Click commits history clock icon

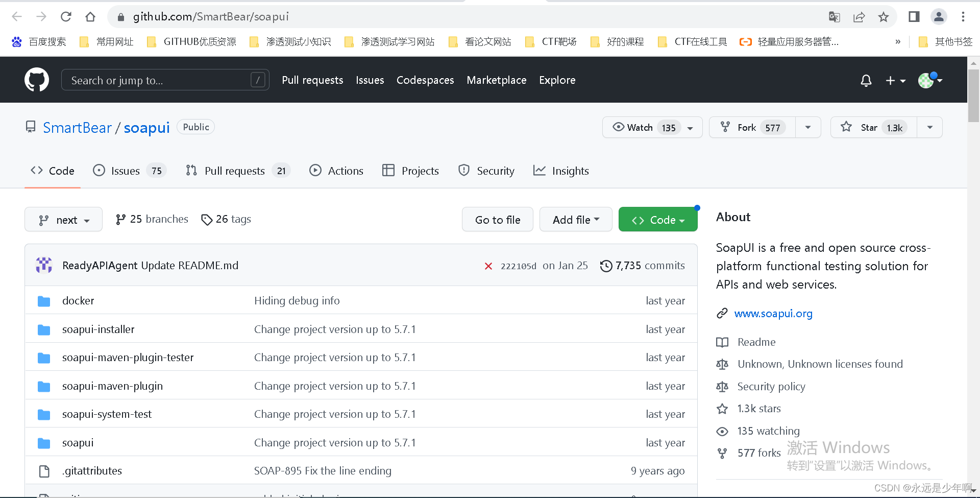606,266
